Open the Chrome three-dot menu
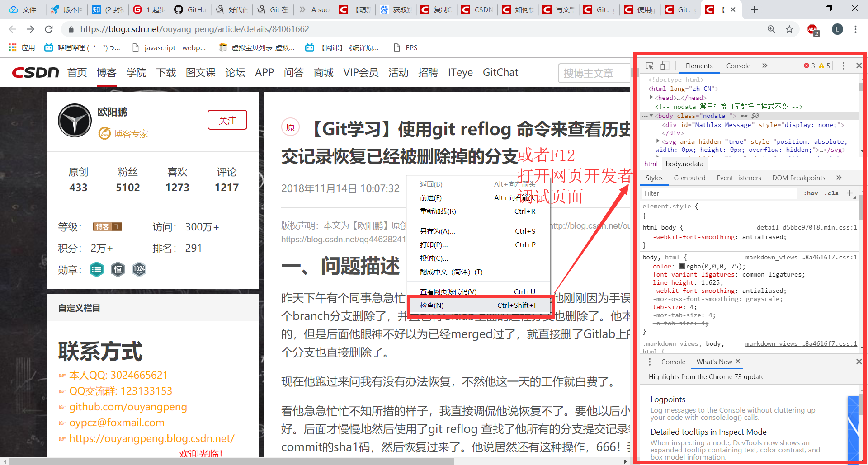The width and height of the screenshot is (868, 465). (x=855, y=29)
